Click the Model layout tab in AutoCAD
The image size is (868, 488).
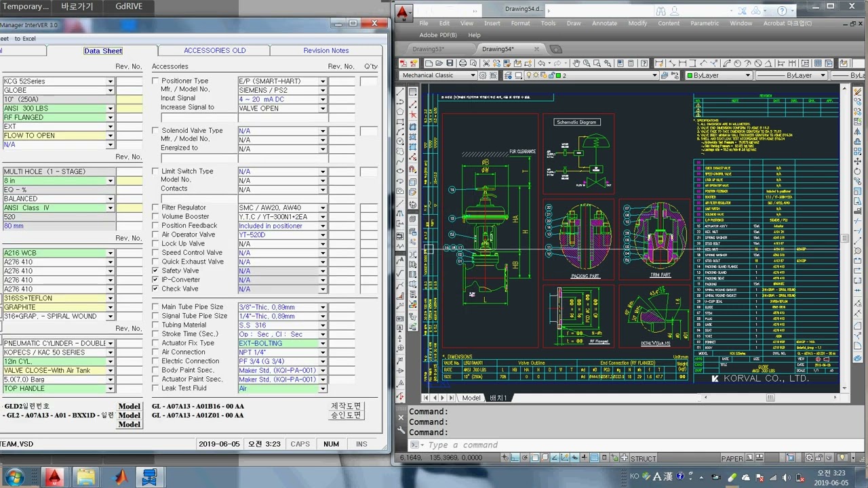pyautogui.click(x=471, y=398)
